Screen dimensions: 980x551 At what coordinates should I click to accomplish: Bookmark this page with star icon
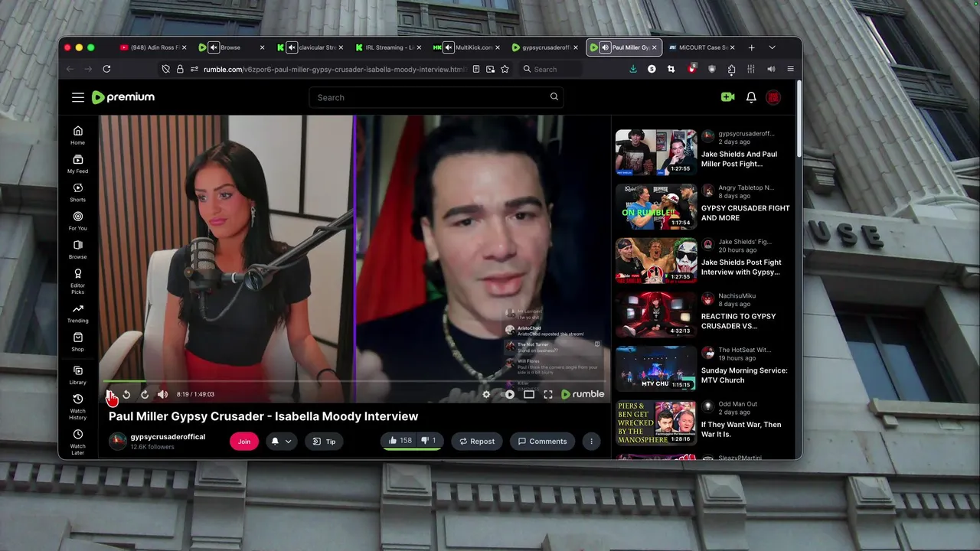pos(505,69)
